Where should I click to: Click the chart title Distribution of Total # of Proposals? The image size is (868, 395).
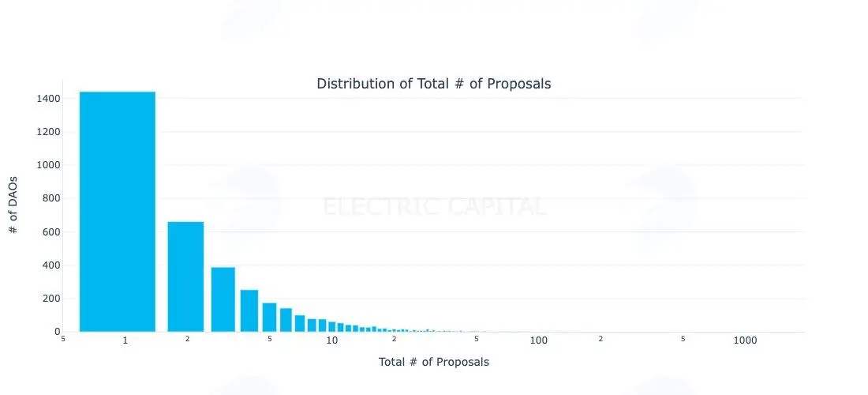pos(434,84)
